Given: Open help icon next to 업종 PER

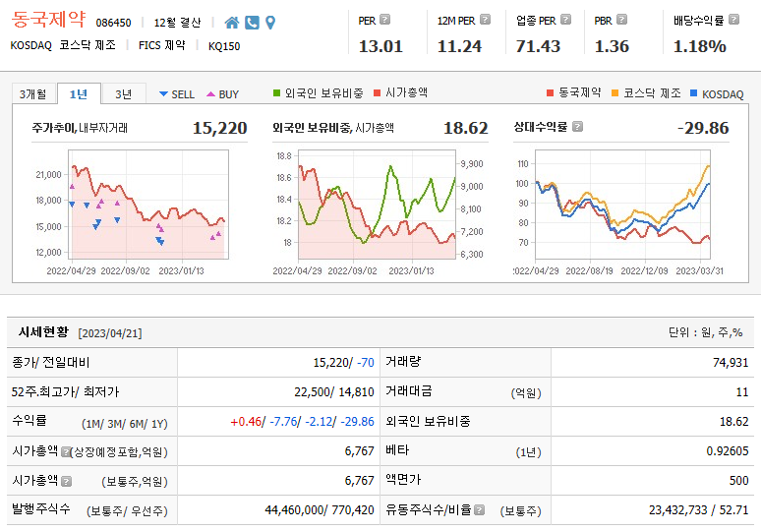Looking at the screenshot, I should 565,20.
